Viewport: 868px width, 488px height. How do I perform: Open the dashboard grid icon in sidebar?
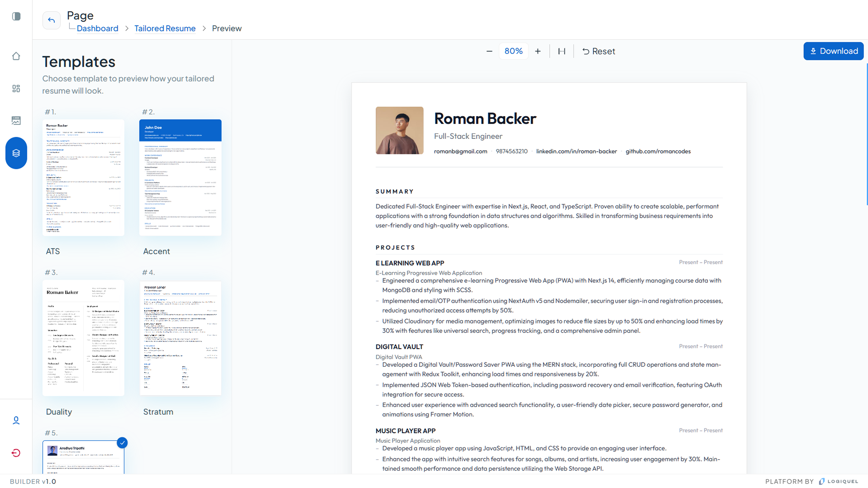tap(16, 88)
